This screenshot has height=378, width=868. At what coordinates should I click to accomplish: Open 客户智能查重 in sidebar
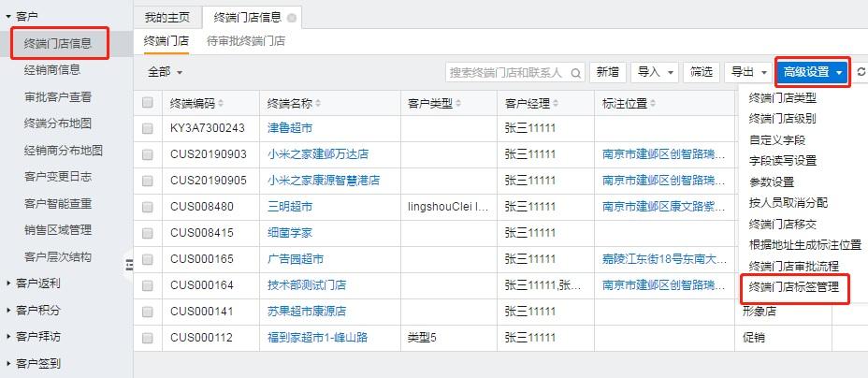click(x=58, y=203)
